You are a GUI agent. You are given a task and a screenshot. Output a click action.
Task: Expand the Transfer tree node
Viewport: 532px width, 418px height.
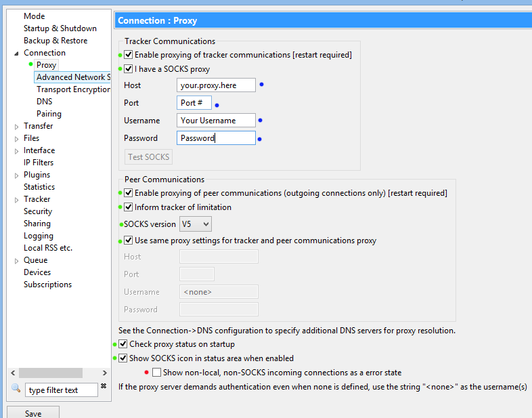pyautogui.click(x=17, y=126)
